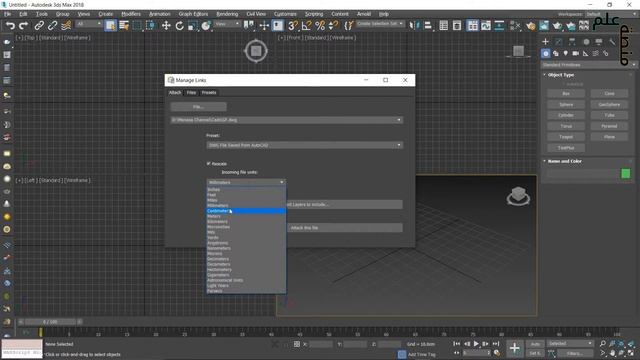Click the green object color swatch
Image resolution: width=640 pixels, height=360 pixels.
625,174
